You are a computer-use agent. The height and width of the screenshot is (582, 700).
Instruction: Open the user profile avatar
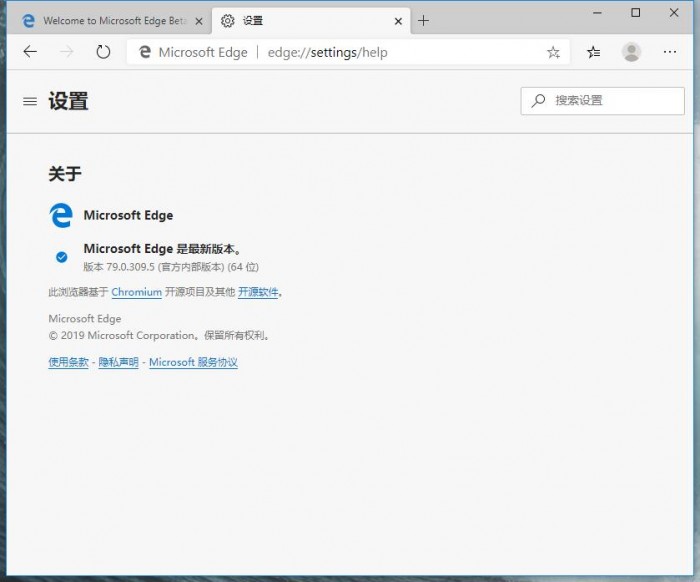(x=631, y=52)
